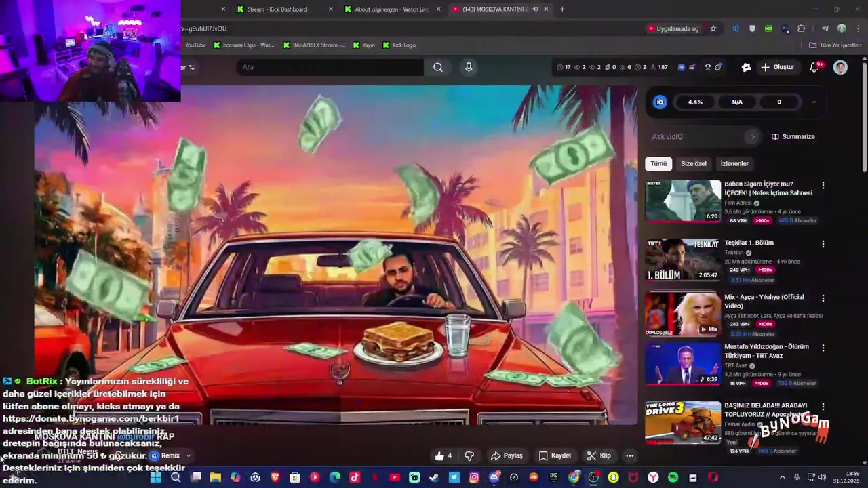Open the browser extensions puzzle icon

pos(801,28)
